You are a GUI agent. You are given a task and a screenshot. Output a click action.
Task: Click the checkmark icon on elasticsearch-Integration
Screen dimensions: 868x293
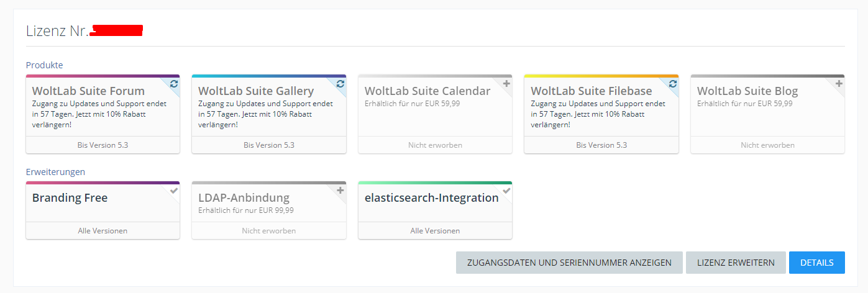tap(506, 191)
